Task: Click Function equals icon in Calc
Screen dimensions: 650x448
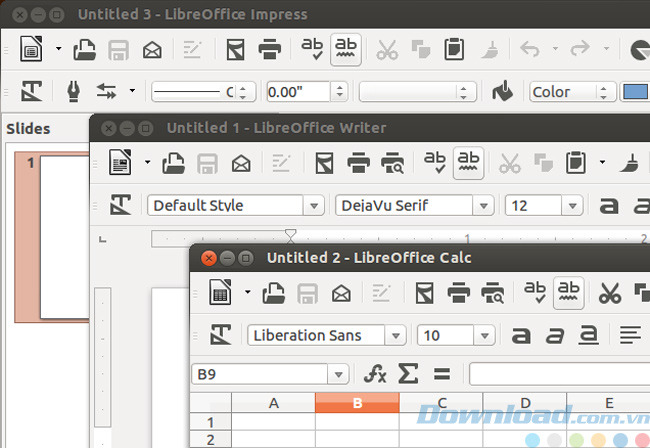Action: point(442,374)
